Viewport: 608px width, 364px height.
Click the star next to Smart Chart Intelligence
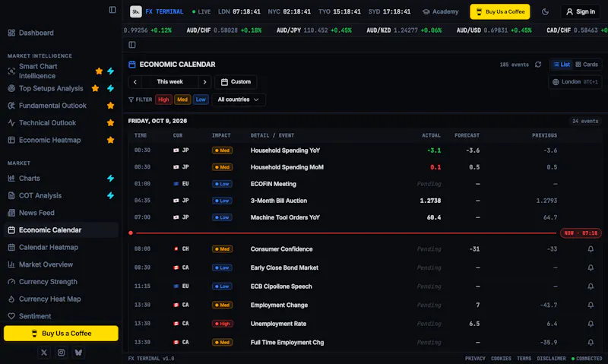click(x=99, y=71)
